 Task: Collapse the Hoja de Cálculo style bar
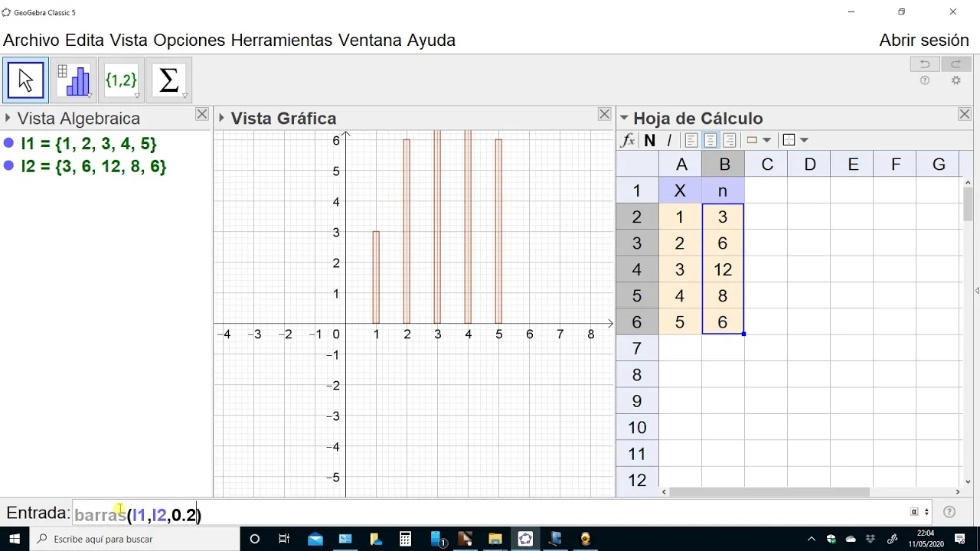[624, 118]
